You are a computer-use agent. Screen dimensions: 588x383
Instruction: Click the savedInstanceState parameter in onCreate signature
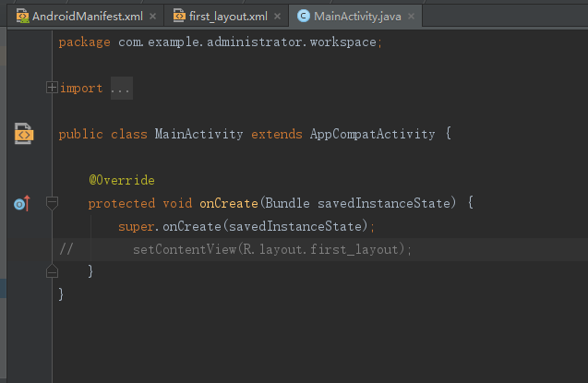click(x=384, y=203)
